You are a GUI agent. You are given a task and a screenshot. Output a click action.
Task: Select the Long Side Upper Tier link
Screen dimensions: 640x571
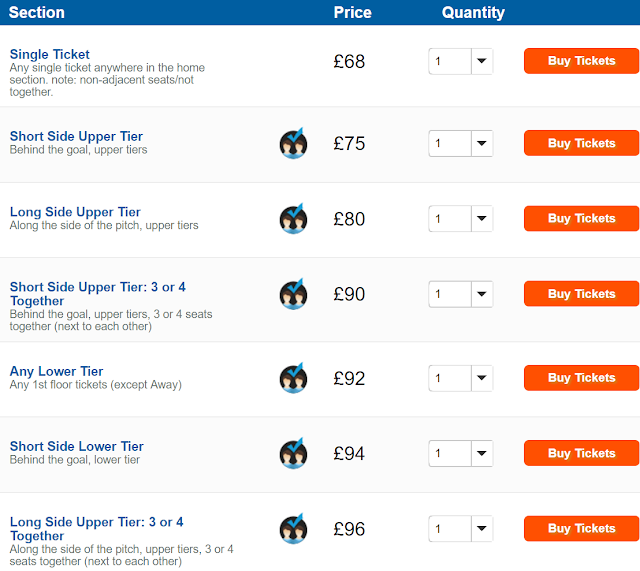pos(75,212)
